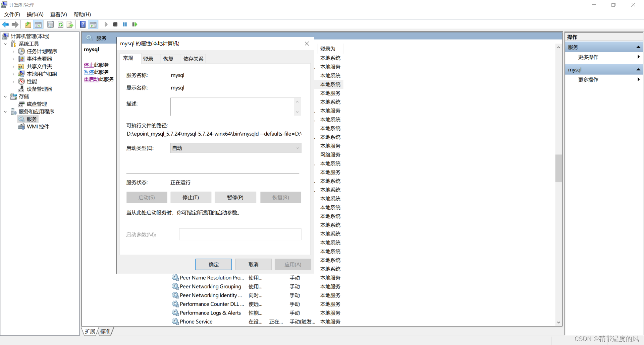
Task: Collapse the 服务和应用程序 tree node
Action: 5,112
